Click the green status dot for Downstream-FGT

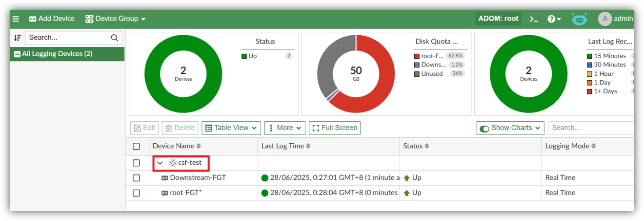[x=265, y=178]
